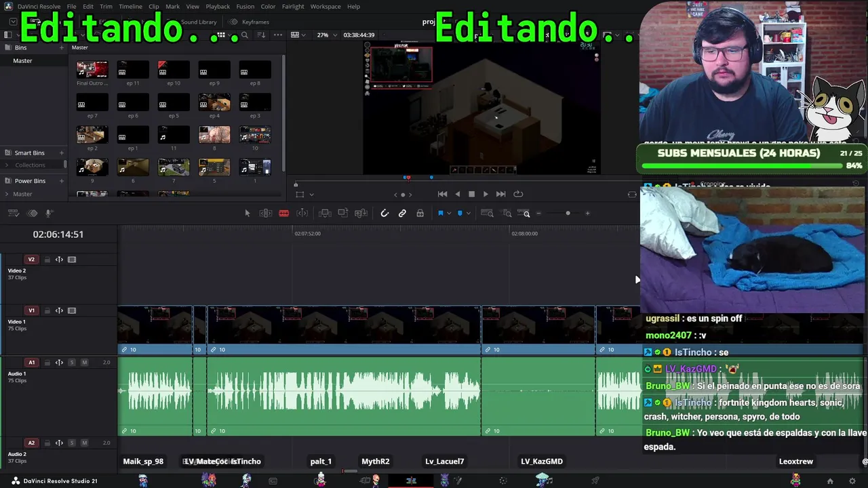Open the marker color dropdown
Screen dimensions: 868x488
(468, 213)
